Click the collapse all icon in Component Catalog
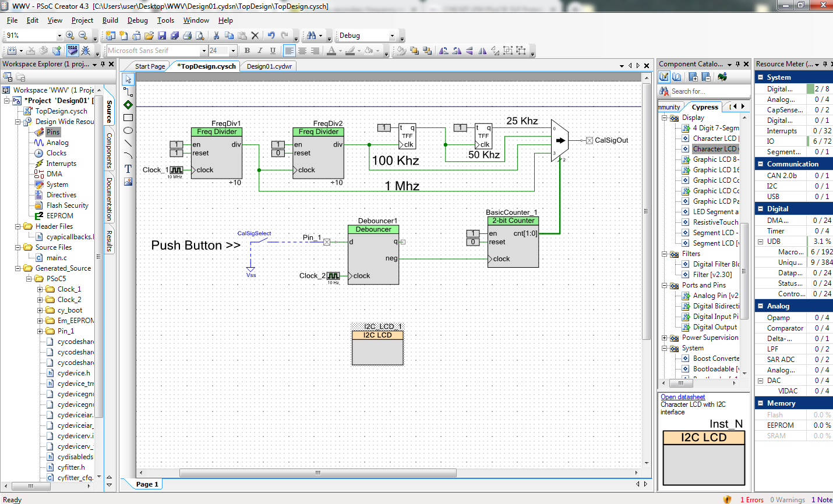Image resolution: width=833 pixels, height=504 pixels. 705,76
